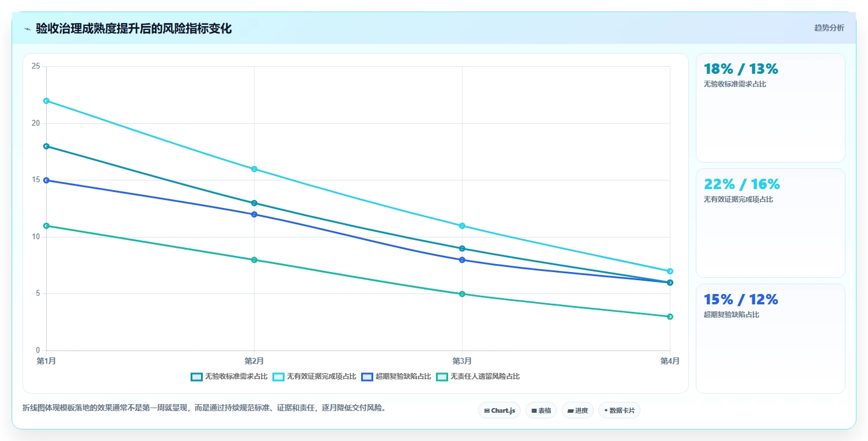Select the cyan data point at 7 for 第4月

[x=670, y=271]
